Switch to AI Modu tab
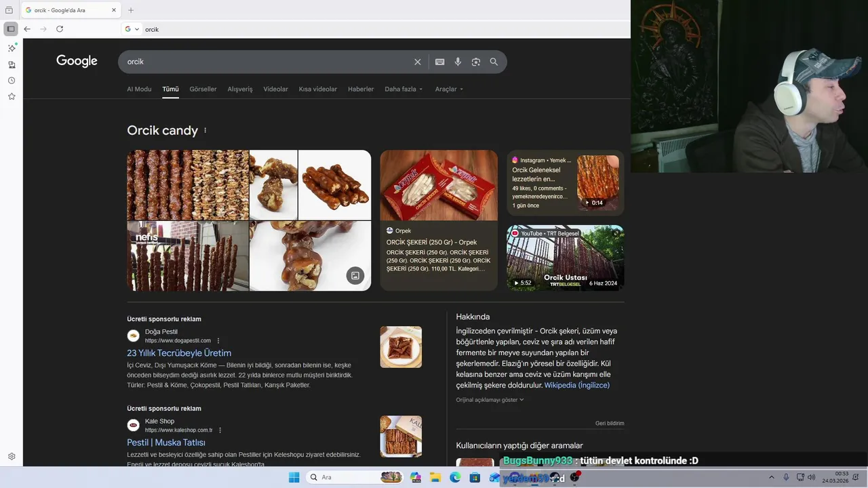Image resolution: width=868 pixels, height=488 pixels. [139, 89]
